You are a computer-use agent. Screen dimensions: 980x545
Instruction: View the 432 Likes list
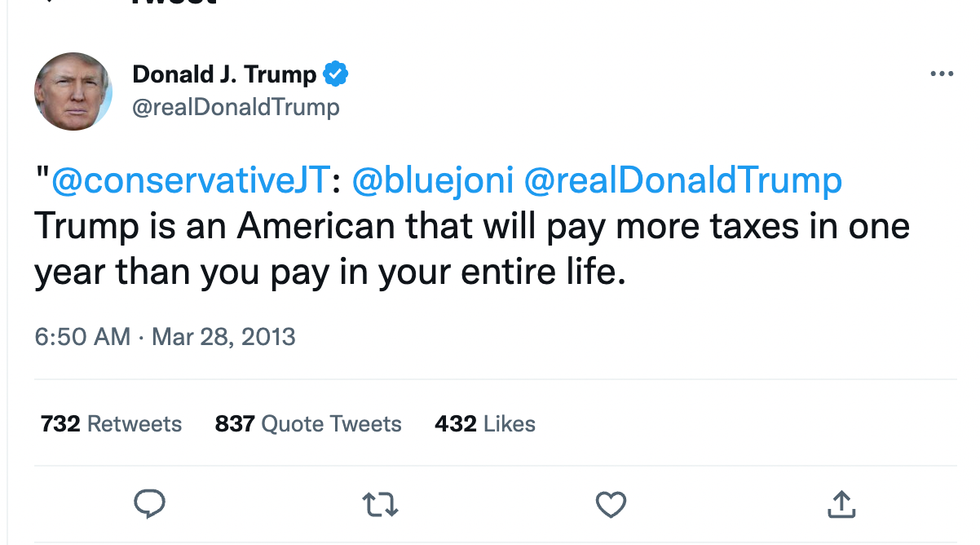tap(485, 424)
